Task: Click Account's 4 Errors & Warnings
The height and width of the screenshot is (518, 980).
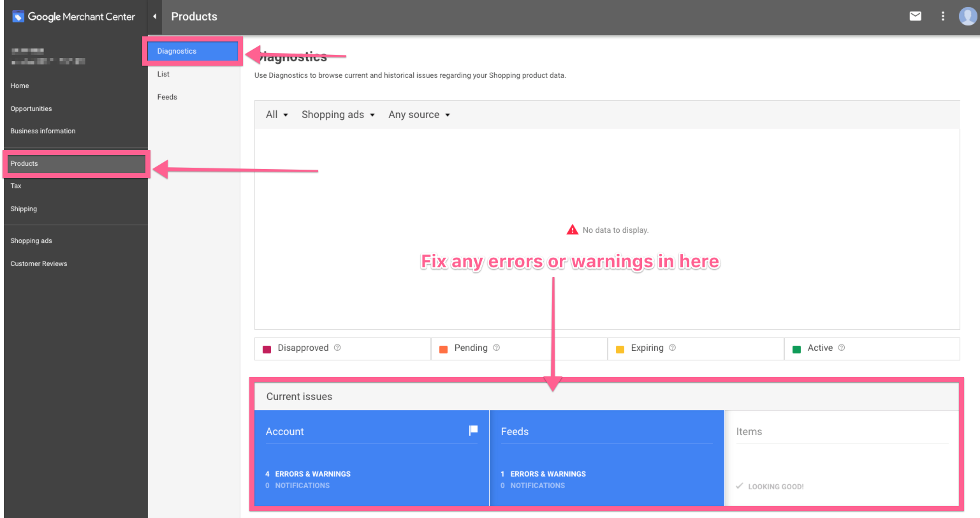Action: (308, 474)
